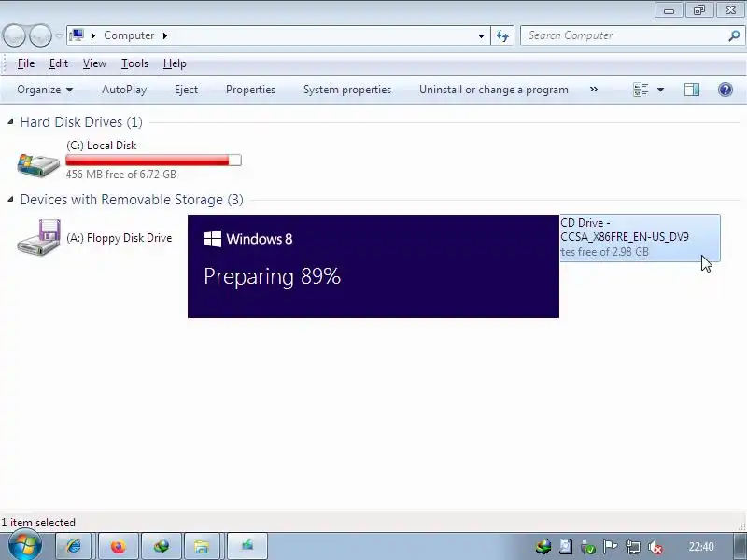Open the File menu
Image resolution: width=747 pixels, height=560 pixels.
(x=26, y=63)
